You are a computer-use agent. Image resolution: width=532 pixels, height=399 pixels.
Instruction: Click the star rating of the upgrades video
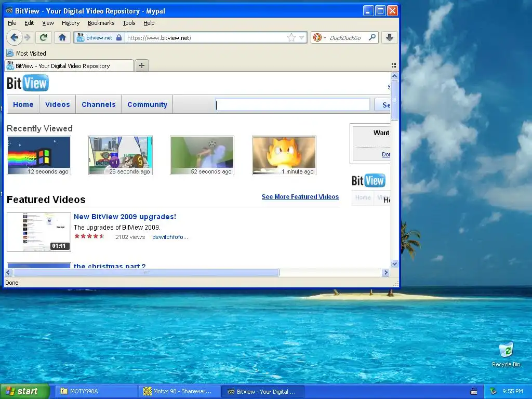click(89, 236)
